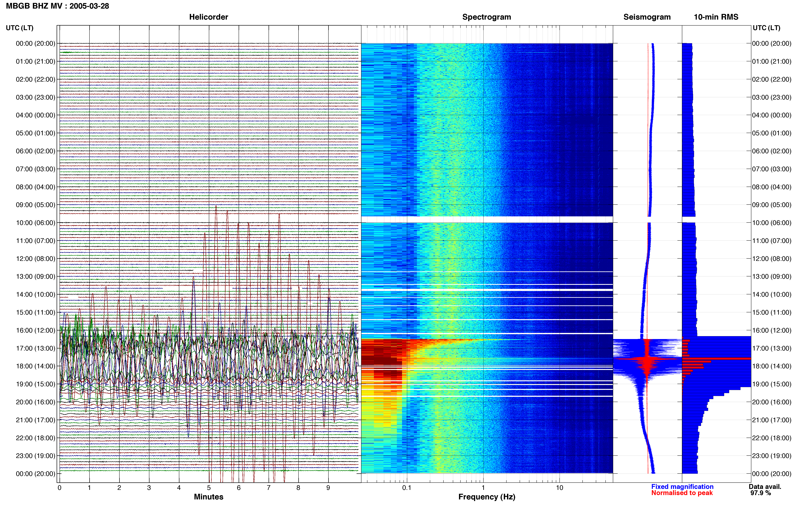Viewport: 812px width, 508px height.
Task: Click '06:00 (02:00)' on the Helicorder time axis
Action: click(x=36, y=151)
